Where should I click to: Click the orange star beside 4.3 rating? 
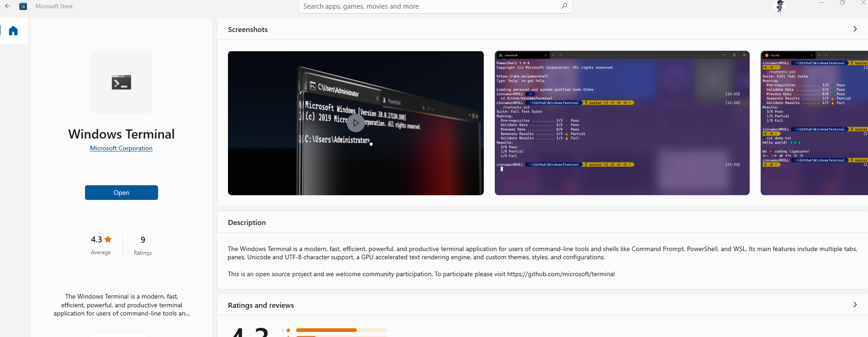coord(108,239)
